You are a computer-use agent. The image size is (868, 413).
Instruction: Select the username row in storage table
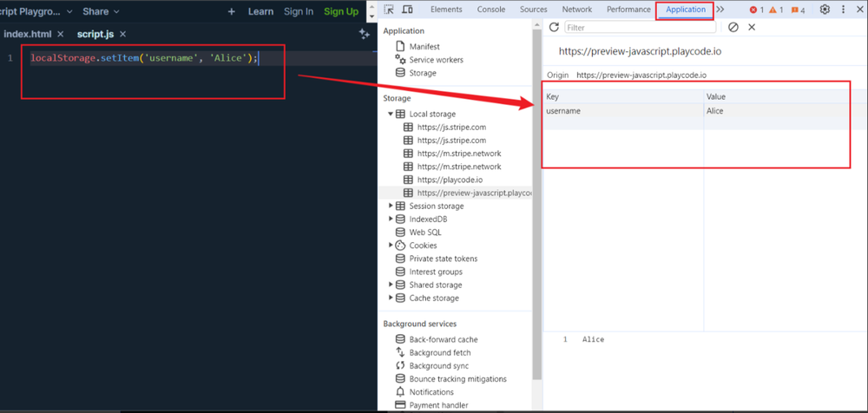click(623, 111)
